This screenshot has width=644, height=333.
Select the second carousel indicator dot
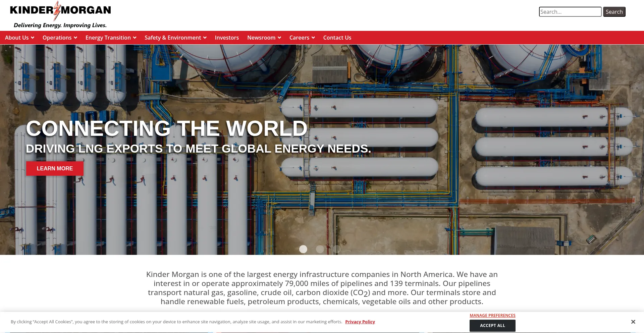coord(320,249)
